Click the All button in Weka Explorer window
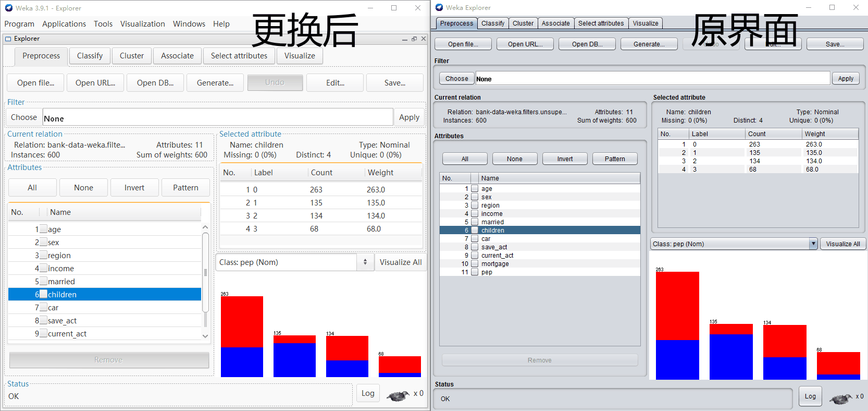 click(x=465, y=159)
